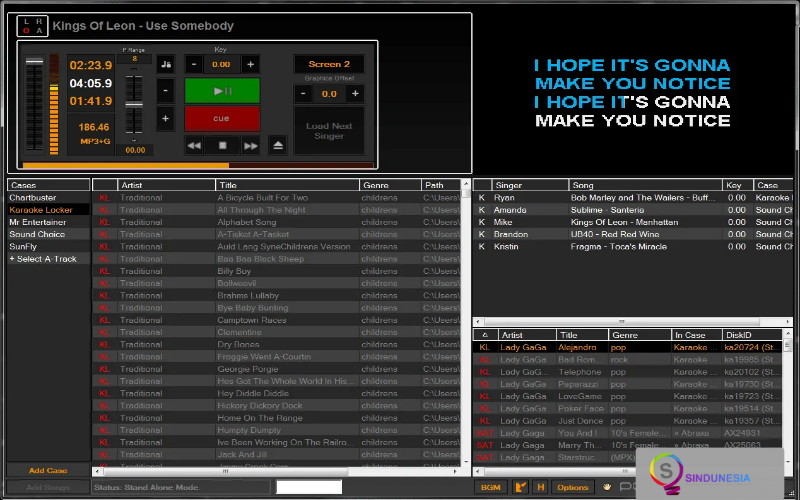Screen dimensions: 800x500
Task: Sort library by Path column header
Action: click(441, 185)
